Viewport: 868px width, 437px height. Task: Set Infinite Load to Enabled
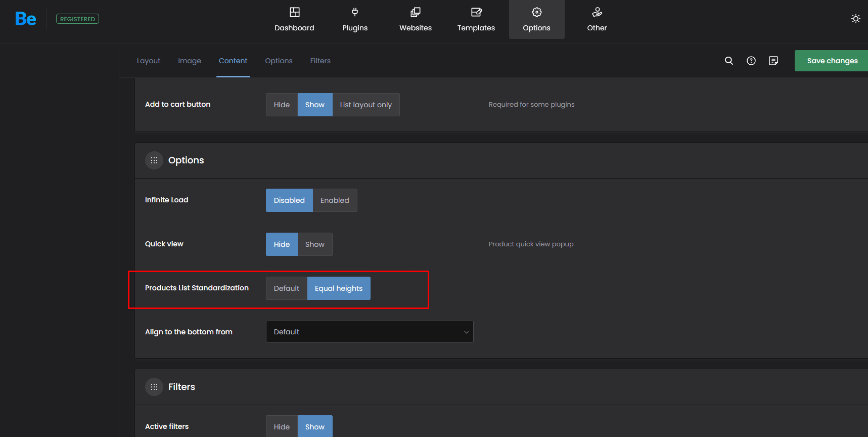pos(335,200)
